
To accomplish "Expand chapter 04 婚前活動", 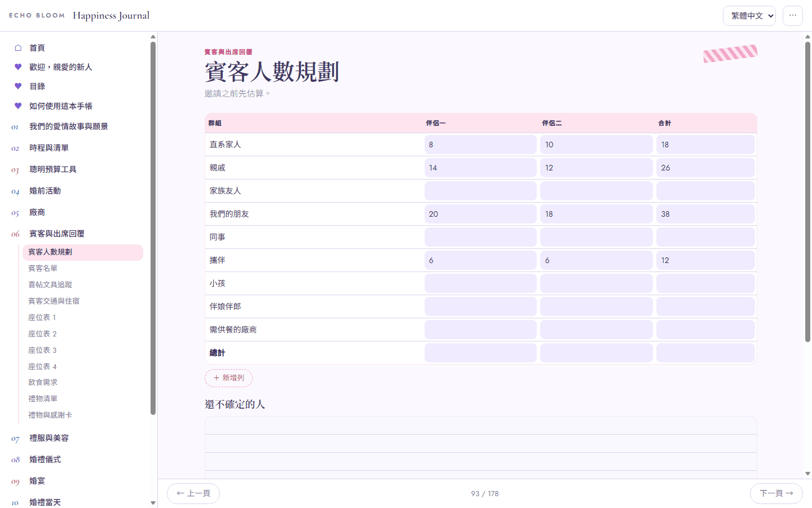I will click(76, 191).
